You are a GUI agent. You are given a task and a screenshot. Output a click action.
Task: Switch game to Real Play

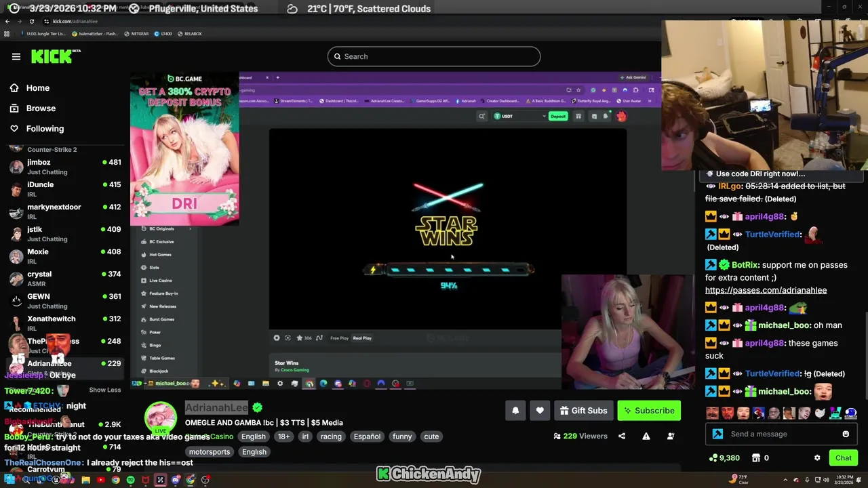point(362,338)
